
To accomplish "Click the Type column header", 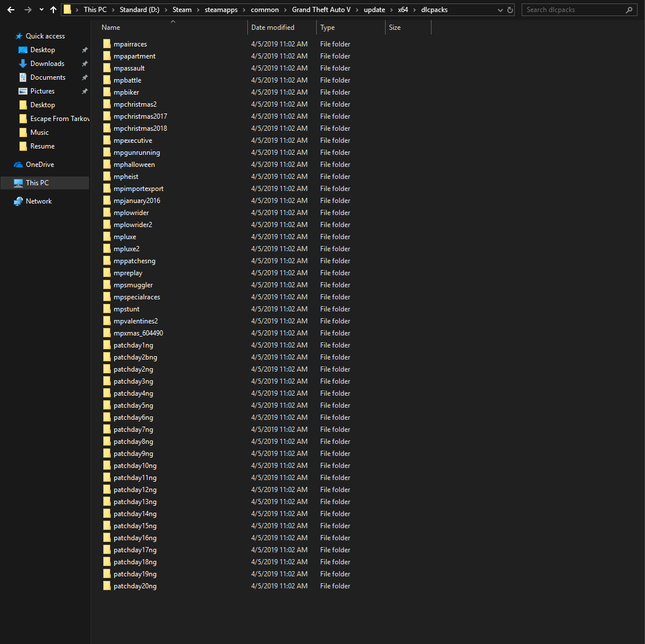I will pos(328,28).
